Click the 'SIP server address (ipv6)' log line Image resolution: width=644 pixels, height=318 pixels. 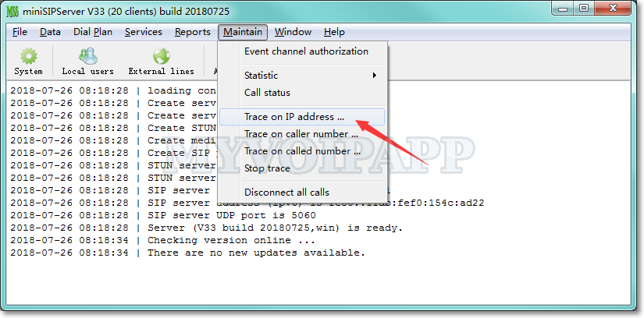[x=247, y=203]
